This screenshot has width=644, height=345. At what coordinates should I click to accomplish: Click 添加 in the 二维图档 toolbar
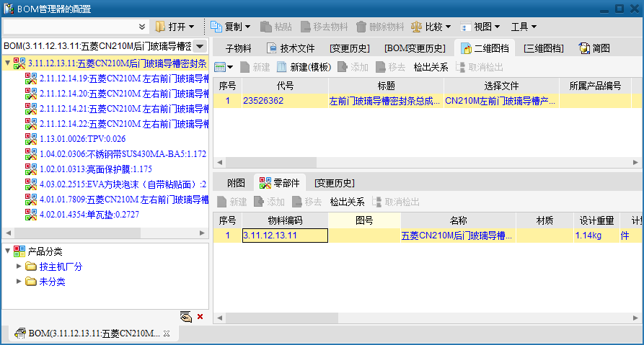tap(353, 67)
